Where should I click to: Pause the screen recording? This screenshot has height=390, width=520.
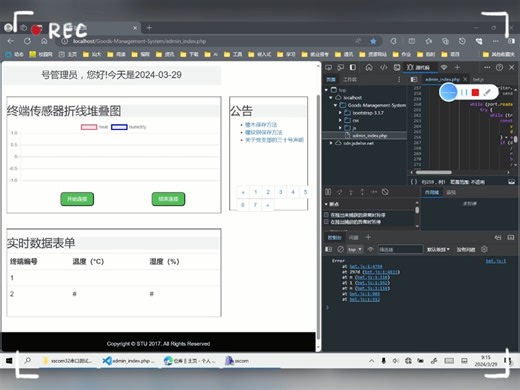tap(464, 92)
